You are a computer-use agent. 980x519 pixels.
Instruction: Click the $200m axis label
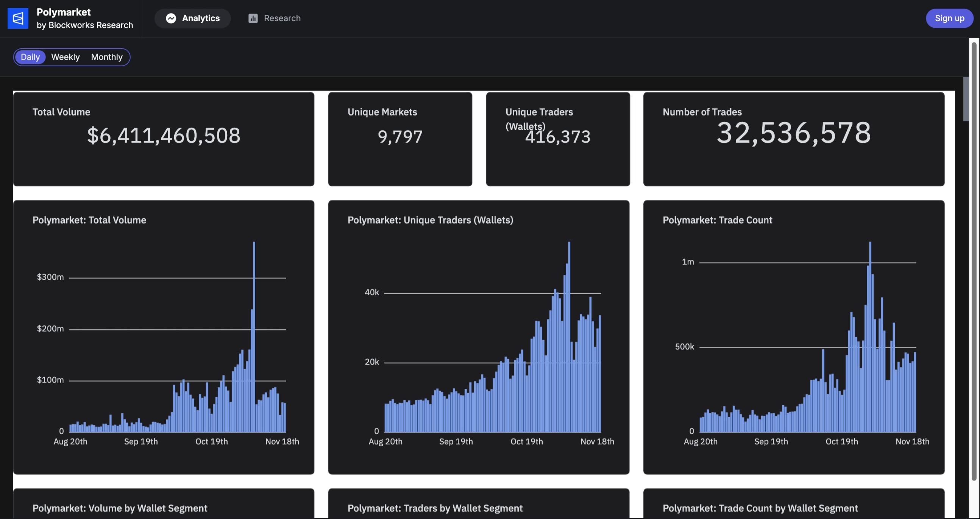pyautogui.click(x=50, y=329)
